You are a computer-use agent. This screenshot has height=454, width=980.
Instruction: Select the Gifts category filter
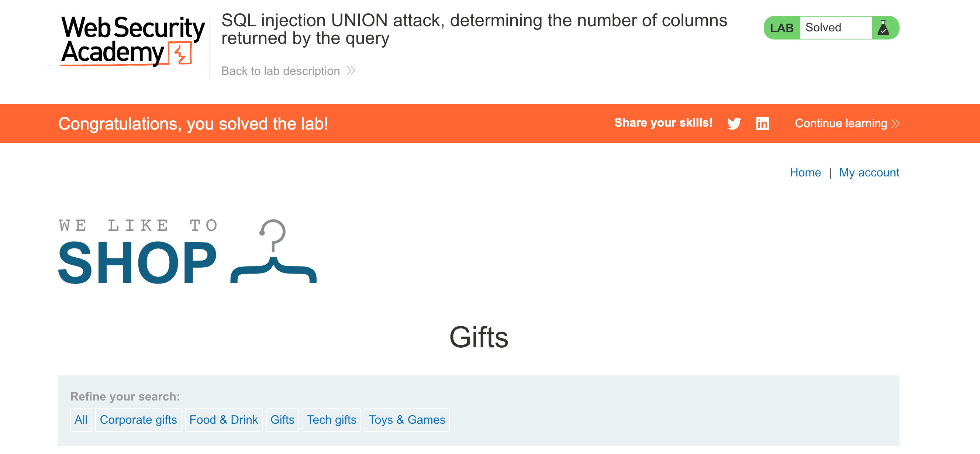click(x=282, y=419)
